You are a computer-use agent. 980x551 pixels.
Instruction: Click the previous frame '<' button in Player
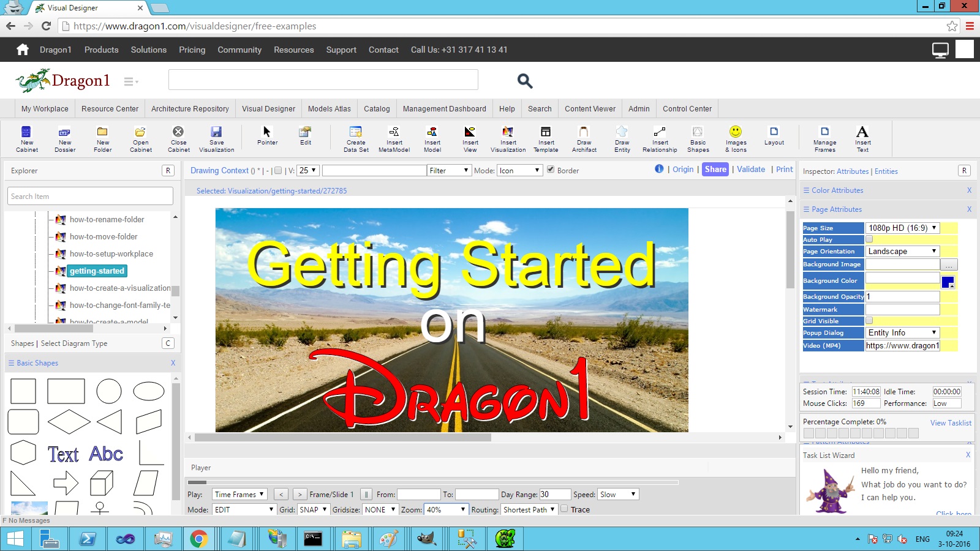(281, 494)
